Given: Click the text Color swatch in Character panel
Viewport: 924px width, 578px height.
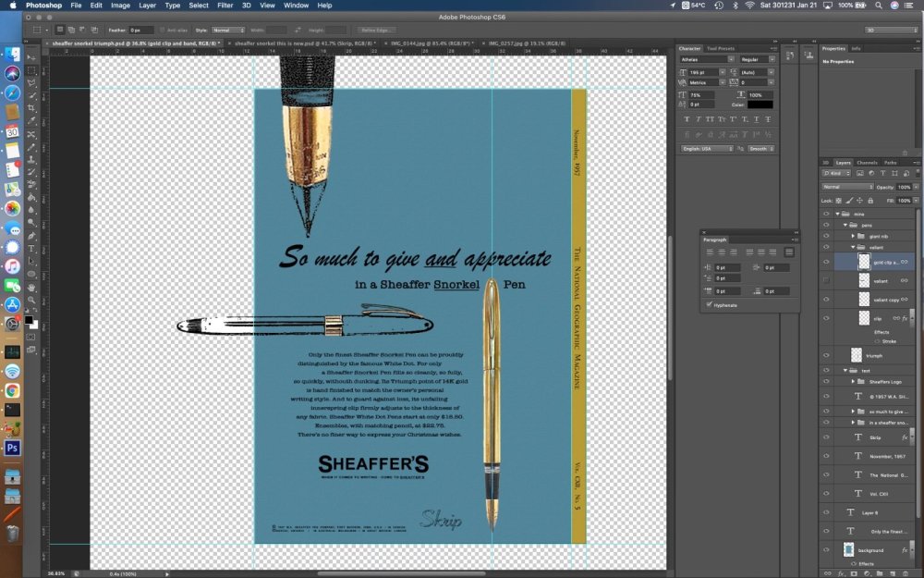Looking at the screenshot, I should 760,105.
